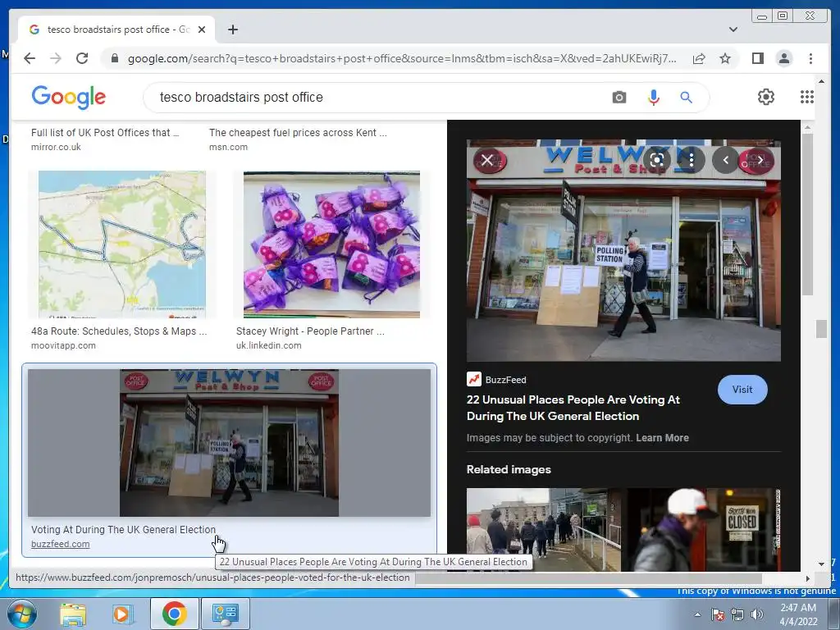Switch to Chrome taskbar button
The height and width of the screenshot is (630, 840).
174,614
